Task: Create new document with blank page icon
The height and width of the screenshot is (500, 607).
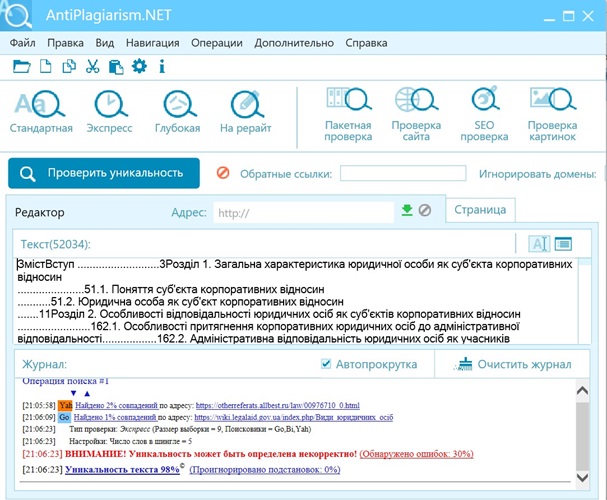Action: point(46,66)
